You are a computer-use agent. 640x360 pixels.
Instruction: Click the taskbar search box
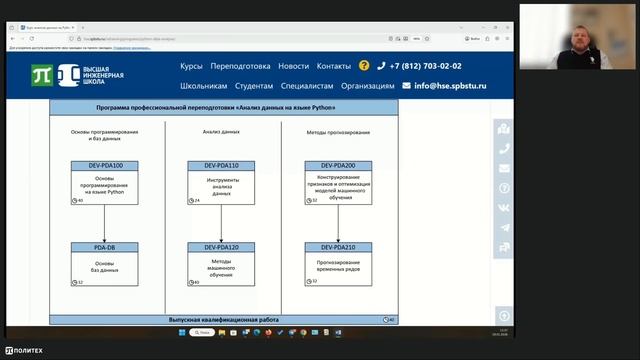(202, 333)
